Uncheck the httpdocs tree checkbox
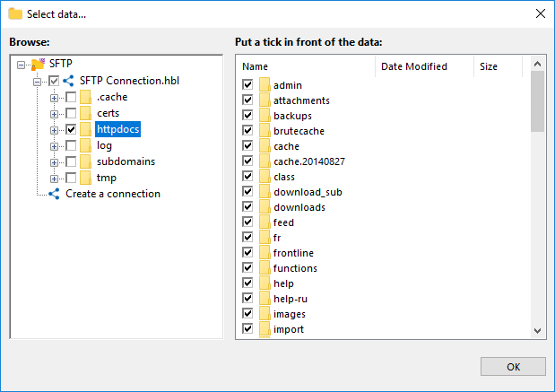 click(70, 129)
